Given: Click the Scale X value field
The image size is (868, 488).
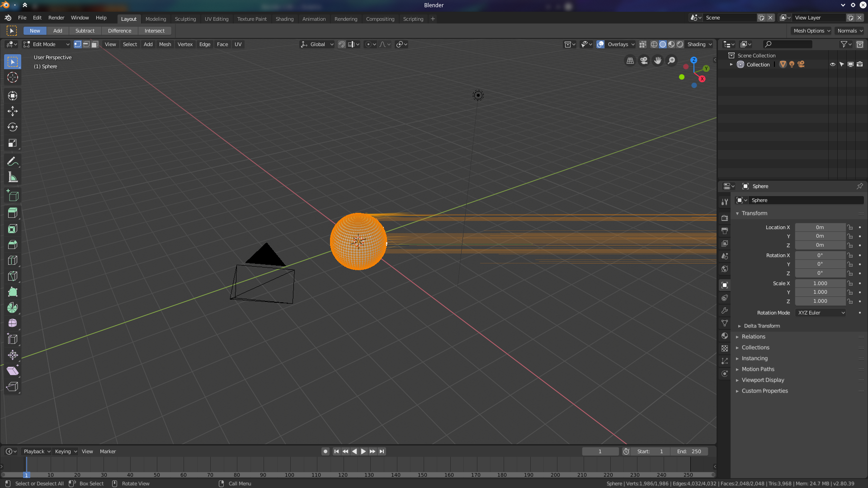Looking at the screenshot, I should tap(820, 283).
